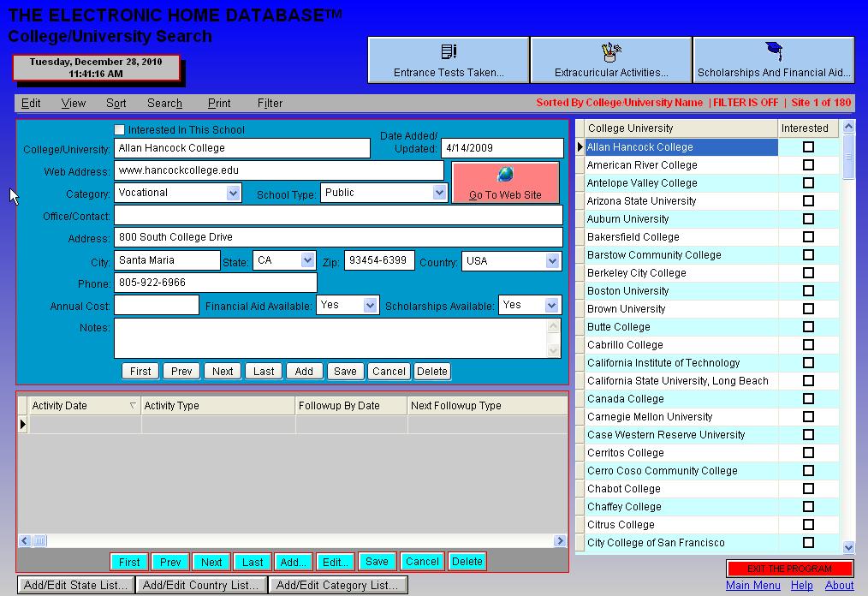Toggle Interested checkbox for Chabot College
868x596 pixels.
(x=808, y=489)
